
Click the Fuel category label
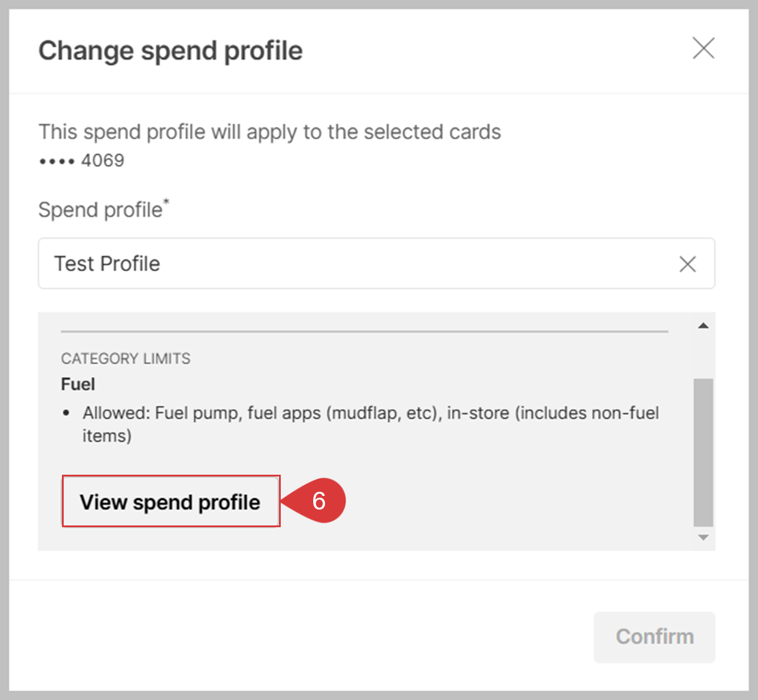pyautogui.click(x=78, y=384)
